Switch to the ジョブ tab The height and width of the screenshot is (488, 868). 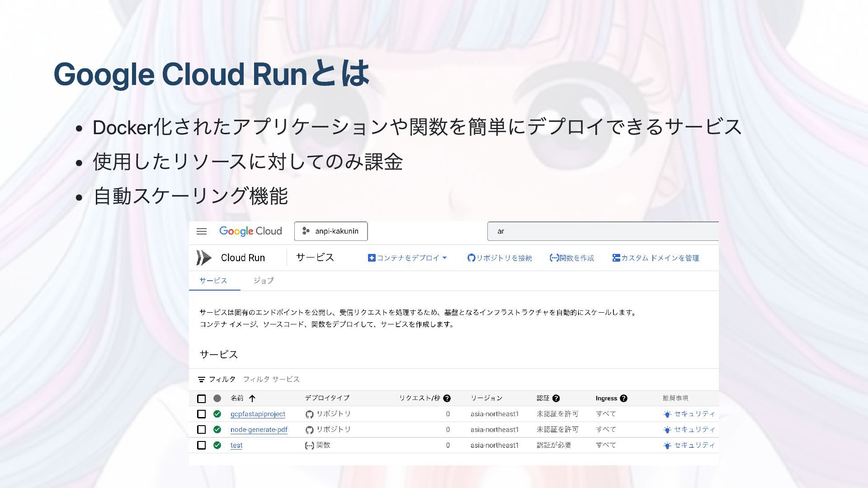[264, 281]
